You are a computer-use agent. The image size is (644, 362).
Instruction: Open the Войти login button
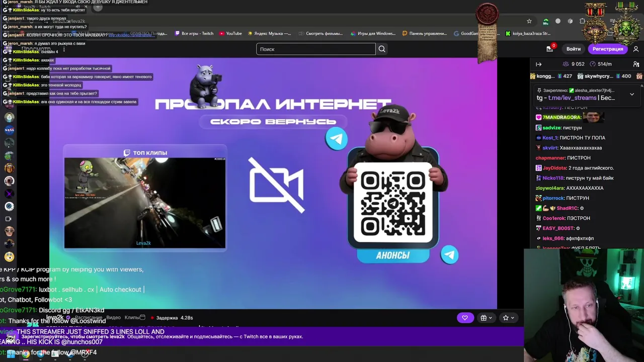click(x=573, y=49)
